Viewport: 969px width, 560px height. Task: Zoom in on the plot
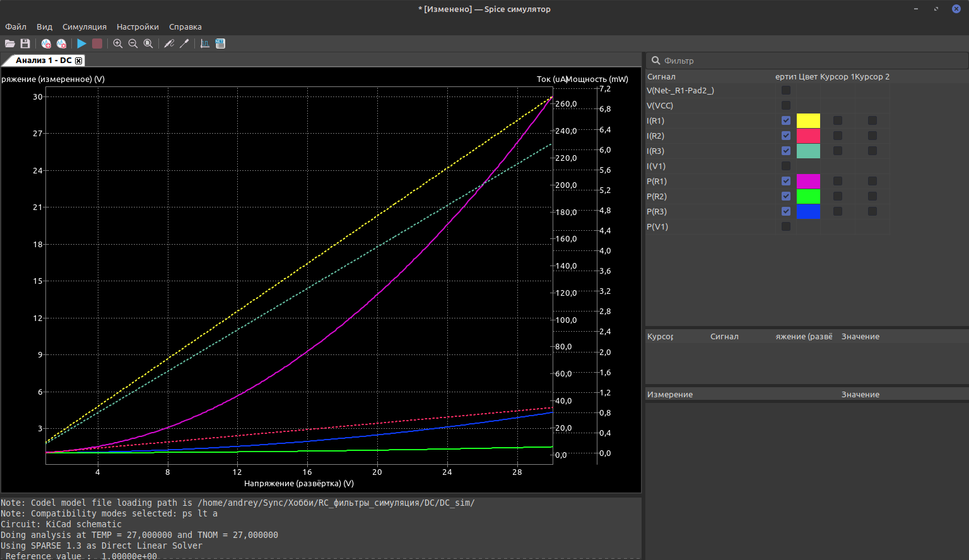(117, 44)
